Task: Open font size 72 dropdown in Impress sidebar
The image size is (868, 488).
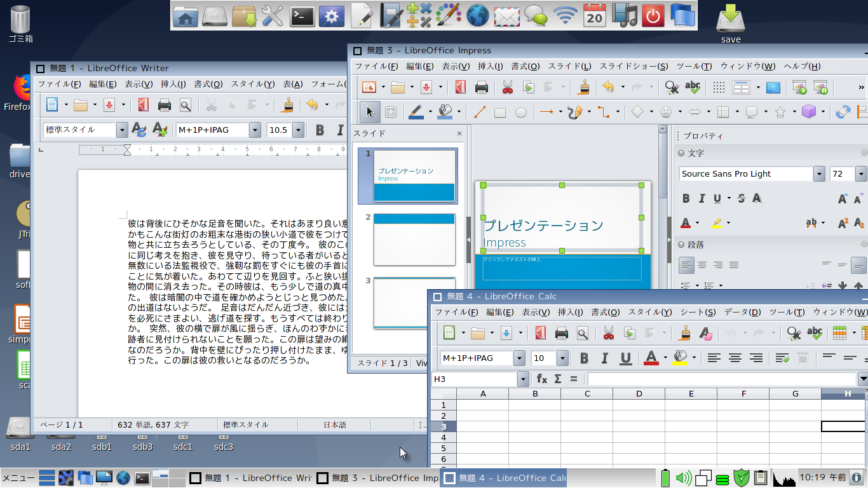Action: pos(861,173)
